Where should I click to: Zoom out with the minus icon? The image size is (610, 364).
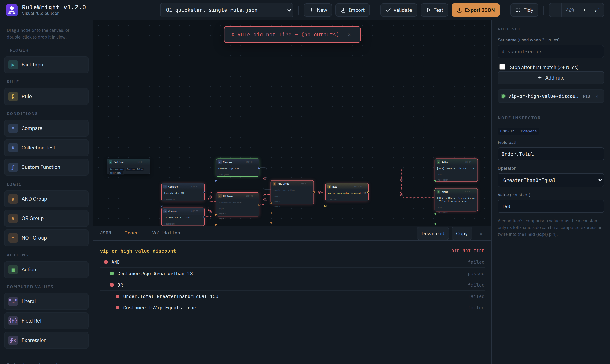coord(555,10)
